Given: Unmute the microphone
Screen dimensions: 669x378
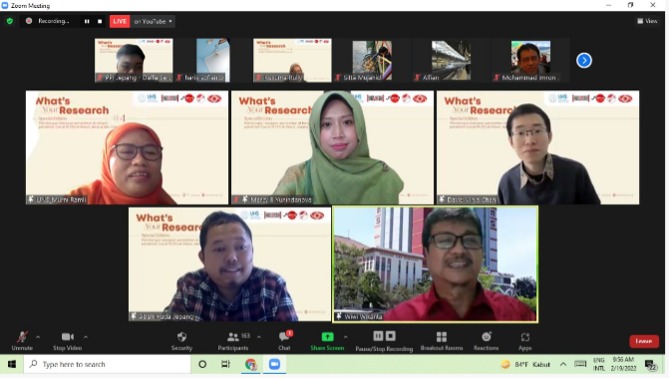Looking at the screenshot, I should click(x=22, y=341).
